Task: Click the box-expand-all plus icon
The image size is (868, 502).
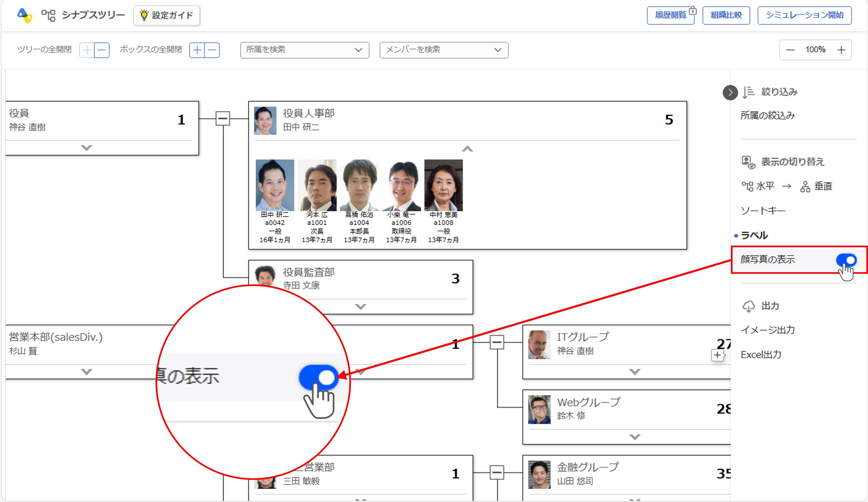Action: (197, 50)
